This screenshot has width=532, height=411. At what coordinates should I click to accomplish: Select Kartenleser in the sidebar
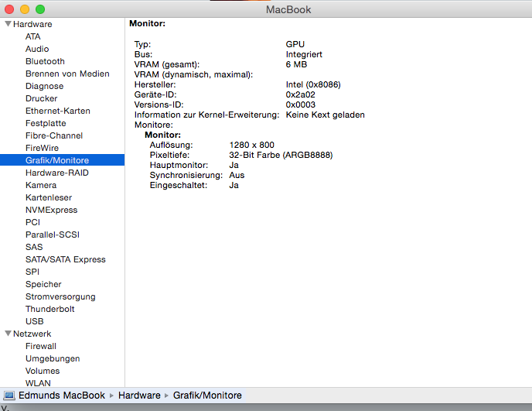click(x=49, y=197)
